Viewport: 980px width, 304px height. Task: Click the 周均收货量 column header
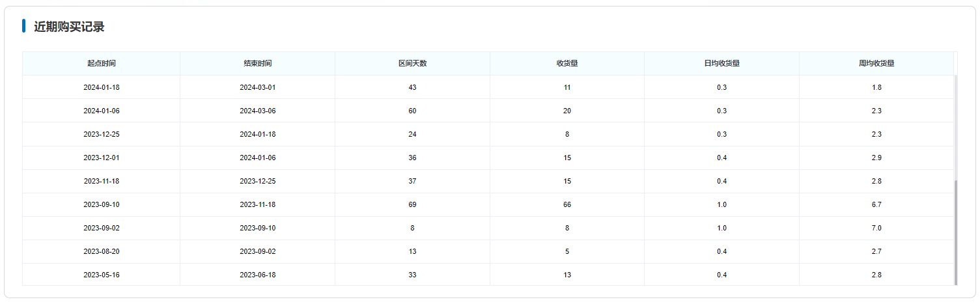[876, 64]
